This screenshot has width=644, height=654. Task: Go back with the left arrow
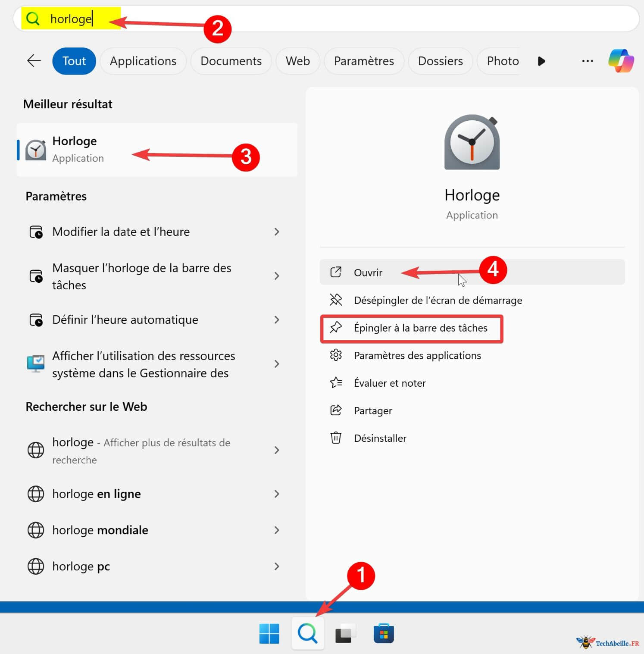click(x=34, y=61)
